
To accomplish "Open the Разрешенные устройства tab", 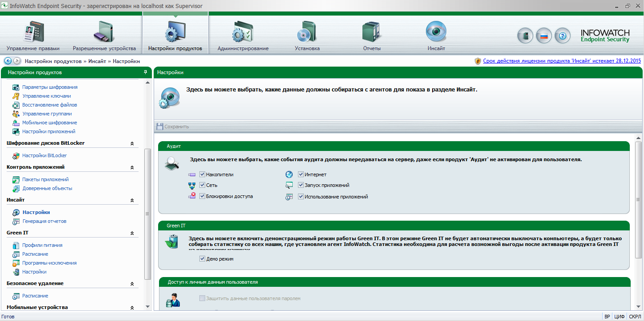I will tap(104, 36).
